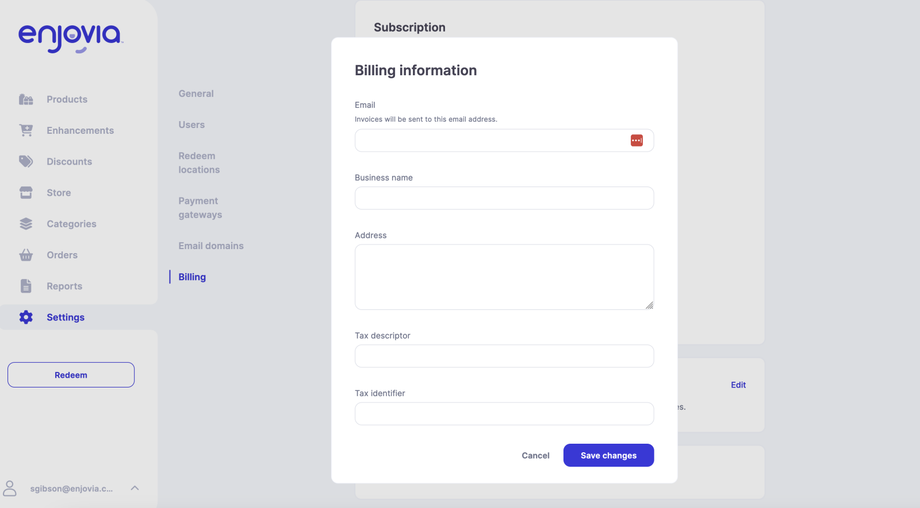The height and width of the screenshot is (508, 920).
Task: Click the Enhancements cart icon
Action: pos(26,130)
